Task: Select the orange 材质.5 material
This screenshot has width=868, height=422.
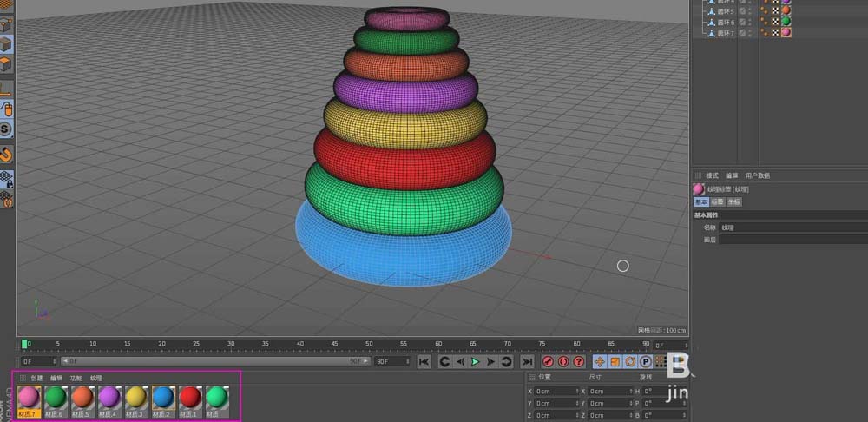Action: 82,401
